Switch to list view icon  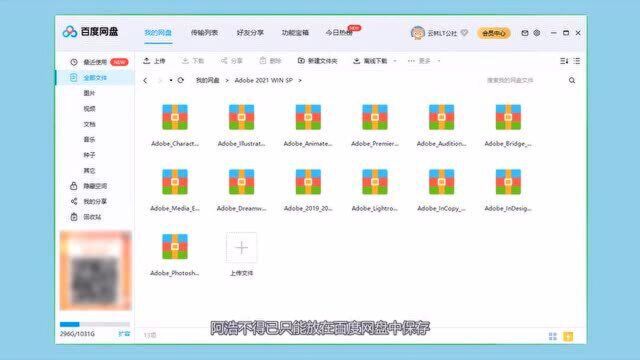click(x=576, y=61)
